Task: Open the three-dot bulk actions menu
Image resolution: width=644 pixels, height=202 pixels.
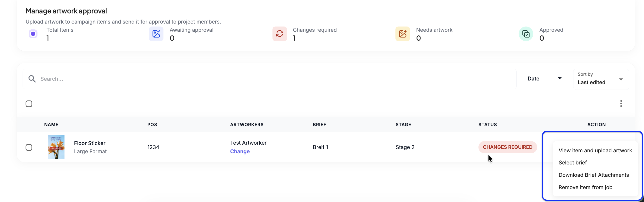Action: click(621, 104)
